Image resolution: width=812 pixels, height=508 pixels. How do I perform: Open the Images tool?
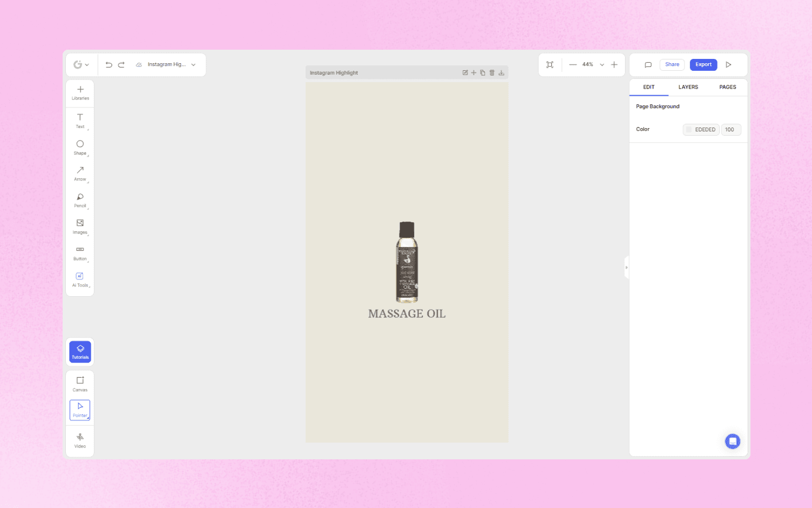pos(80,225)
